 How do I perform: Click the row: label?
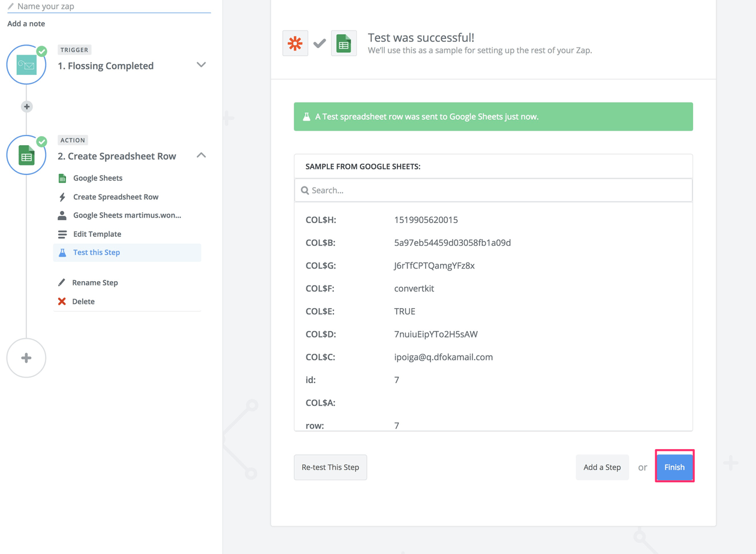315,426
